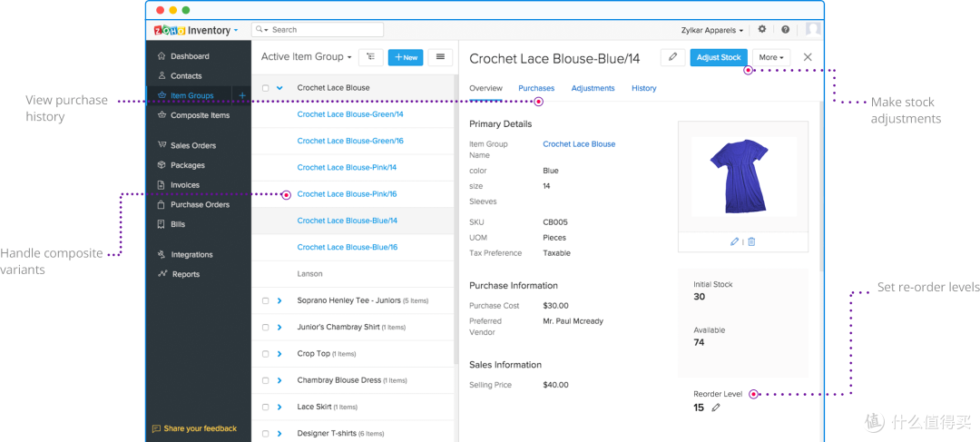The width and height of the screenshot is (980, 442).
Task: Click the pencil edit icon beside item title
Action: [x=672, y=57]
